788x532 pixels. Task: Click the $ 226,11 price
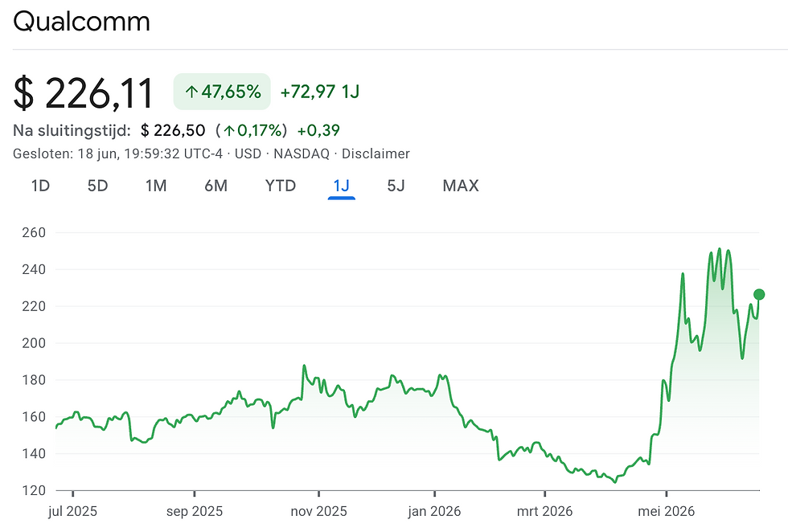83,93
